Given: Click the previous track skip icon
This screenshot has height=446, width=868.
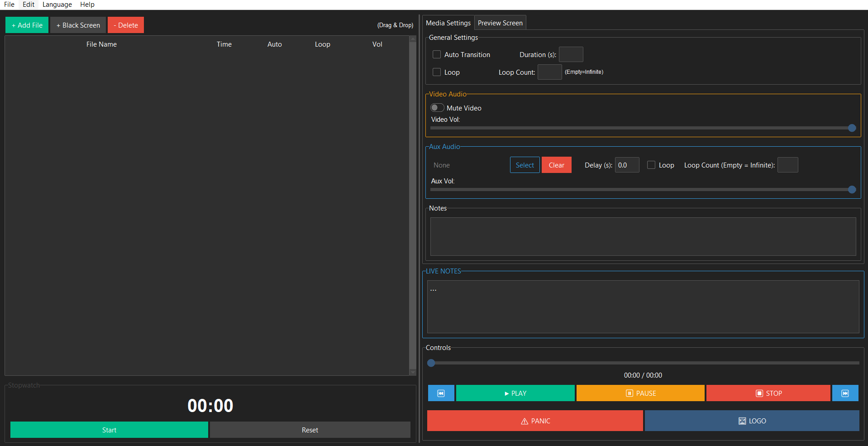Looking at the screenshot, I should pyautogui.click(x=441, y=393).
